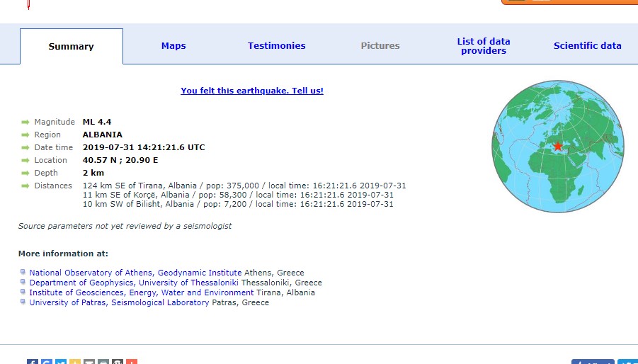Open University of Thessaloniki Geophysics link
Image resolution: width=638 pixels, height=364 pixels.
click(135, 283)
